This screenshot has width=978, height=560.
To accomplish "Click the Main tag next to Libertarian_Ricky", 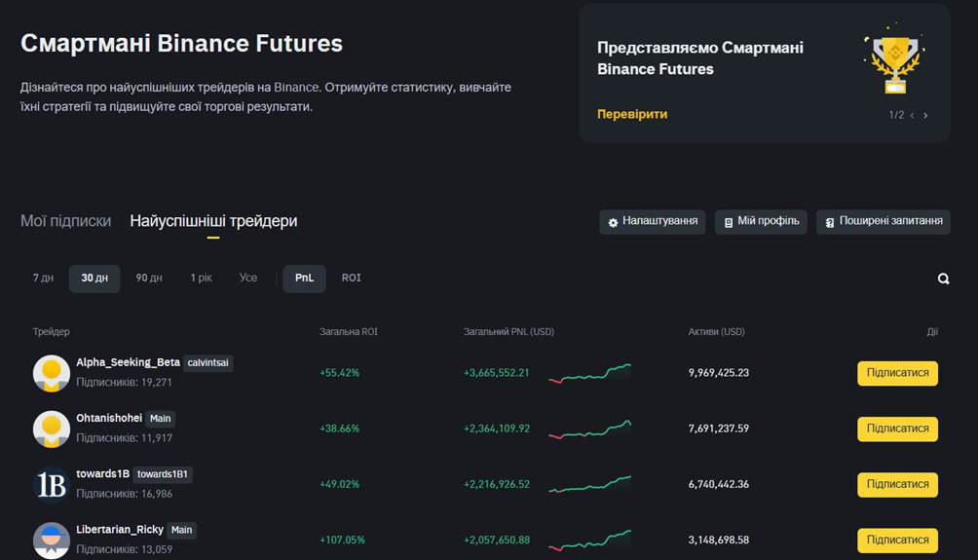I will [181, 530].
